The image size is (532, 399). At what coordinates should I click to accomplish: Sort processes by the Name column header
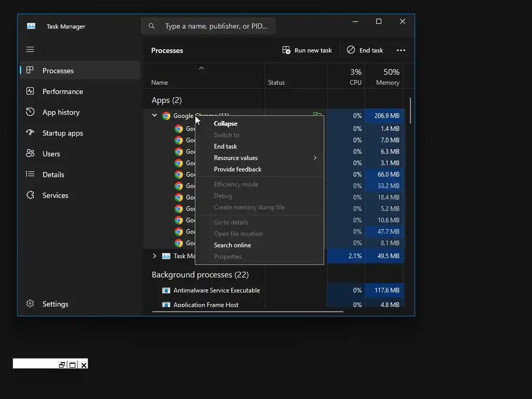159,83
